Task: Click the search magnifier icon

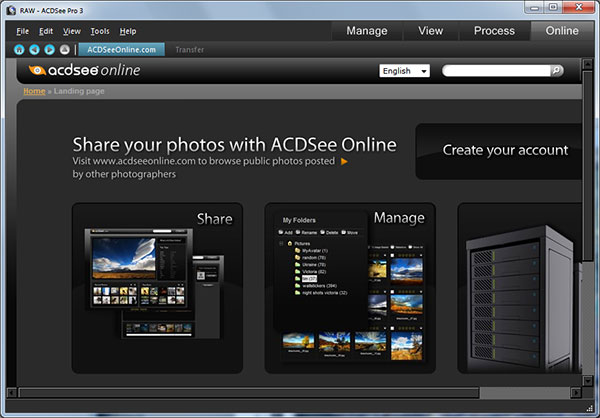Action: coord(557,71)
